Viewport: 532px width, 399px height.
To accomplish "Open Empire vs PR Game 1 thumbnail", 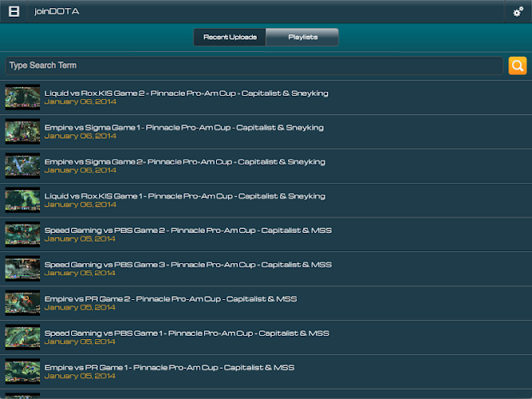I will tap(22, 372).
